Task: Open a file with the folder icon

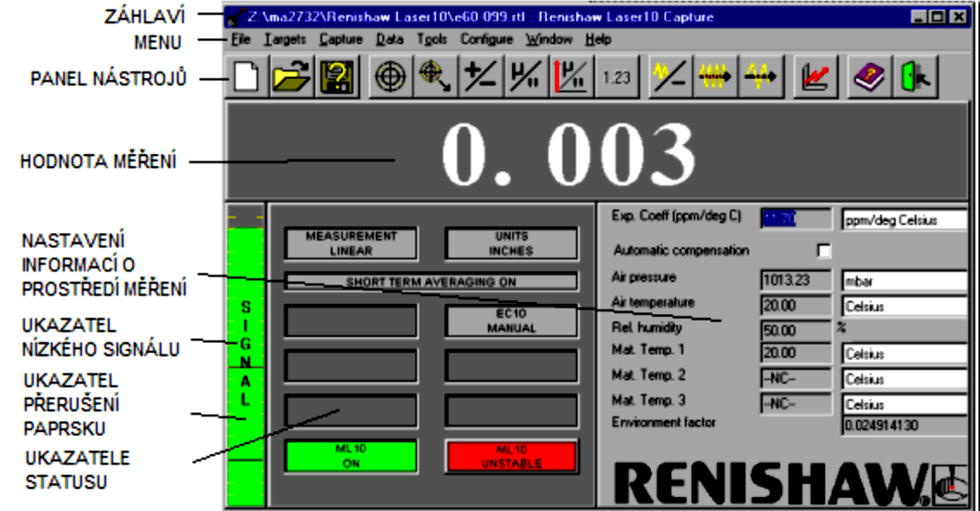Action: (x=292, y=77)
